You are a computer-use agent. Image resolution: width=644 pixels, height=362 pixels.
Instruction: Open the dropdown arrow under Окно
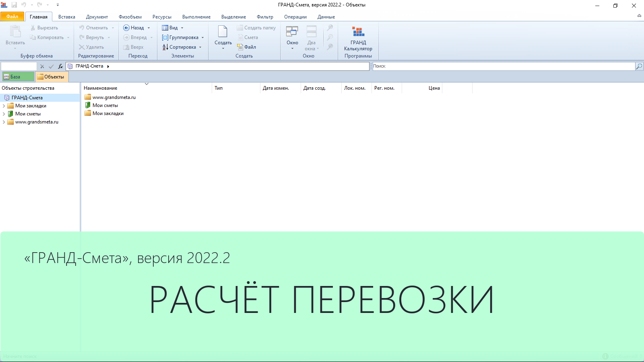(x=293, y=49)
